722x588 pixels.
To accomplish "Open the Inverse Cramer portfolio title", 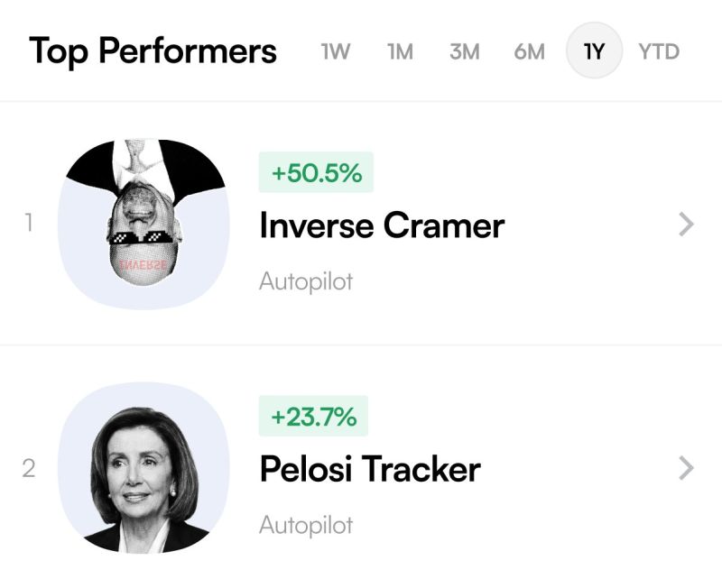I will pos(382,225).
